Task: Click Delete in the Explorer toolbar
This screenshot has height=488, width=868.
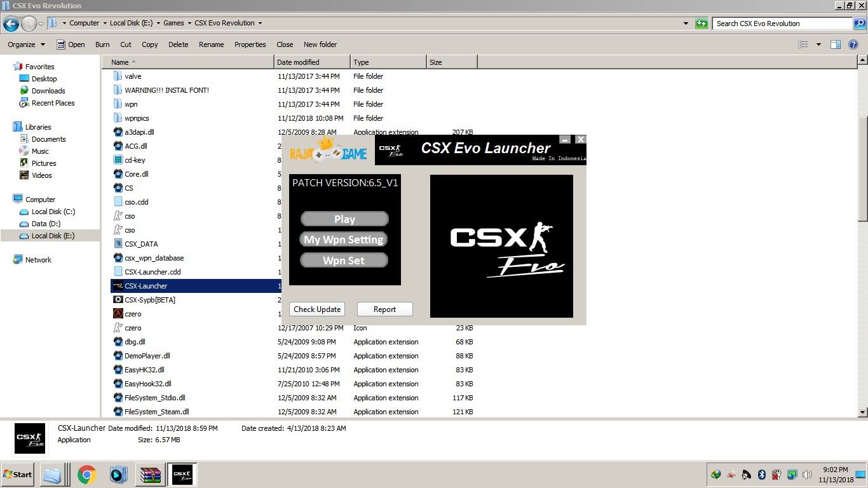Action: [x=178, y=44]
